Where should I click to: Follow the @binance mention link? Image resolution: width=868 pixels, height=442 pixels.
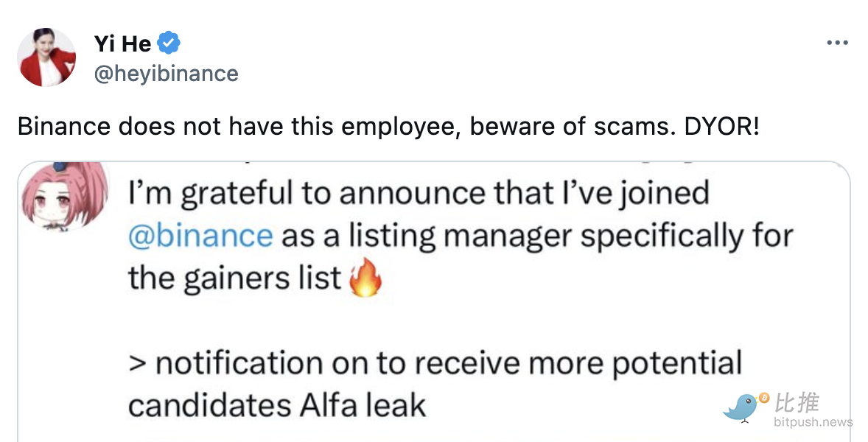[200, 236]
